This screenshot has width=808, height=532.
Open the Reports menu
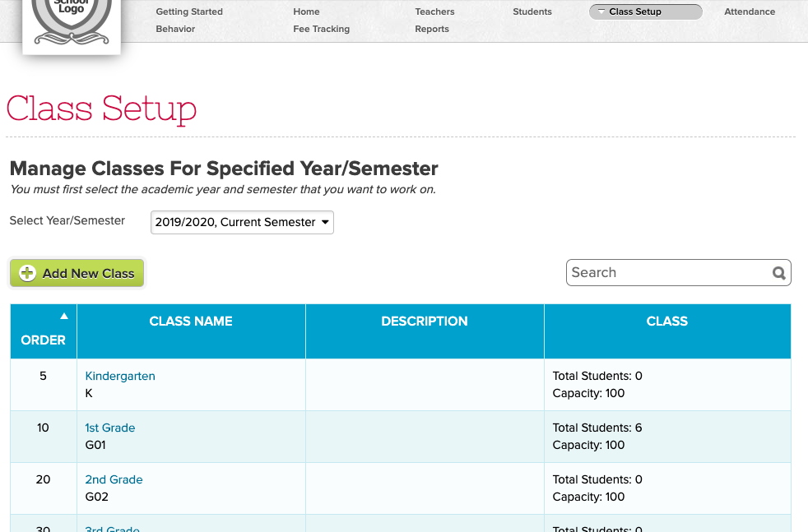tap(432, 29)
